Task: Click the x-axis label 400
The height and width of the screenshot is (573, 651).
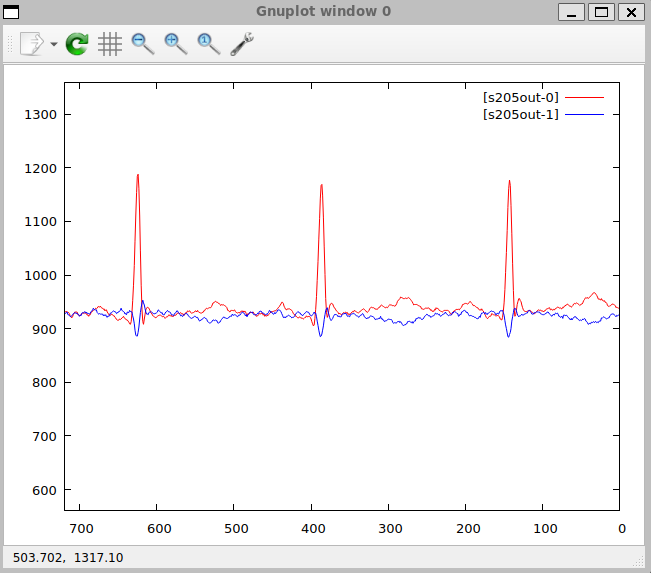Action: pos(313,529)
